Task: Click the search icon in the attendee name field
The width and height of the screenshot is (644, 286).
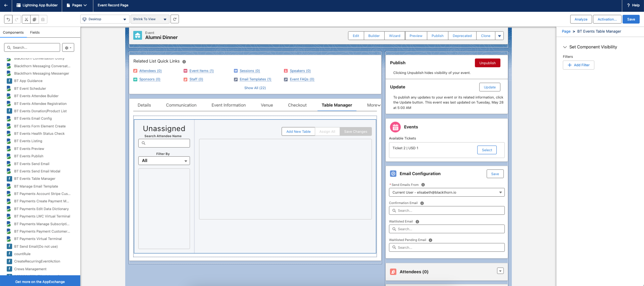Action: click(x=144, y=143)
